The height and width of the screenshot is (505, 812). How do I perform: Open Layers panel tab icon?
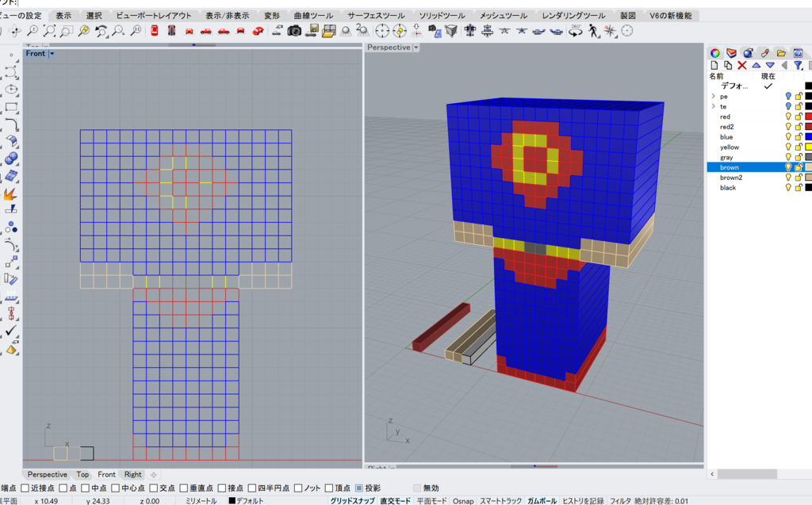click(x=731, y=53)
